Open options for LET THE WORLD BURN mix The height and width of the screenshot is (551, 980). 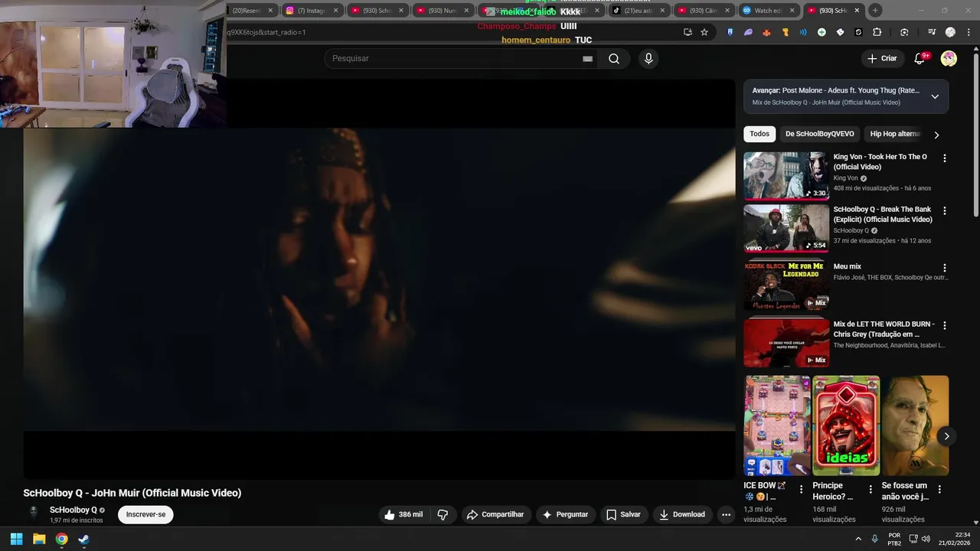click(944, 325)
